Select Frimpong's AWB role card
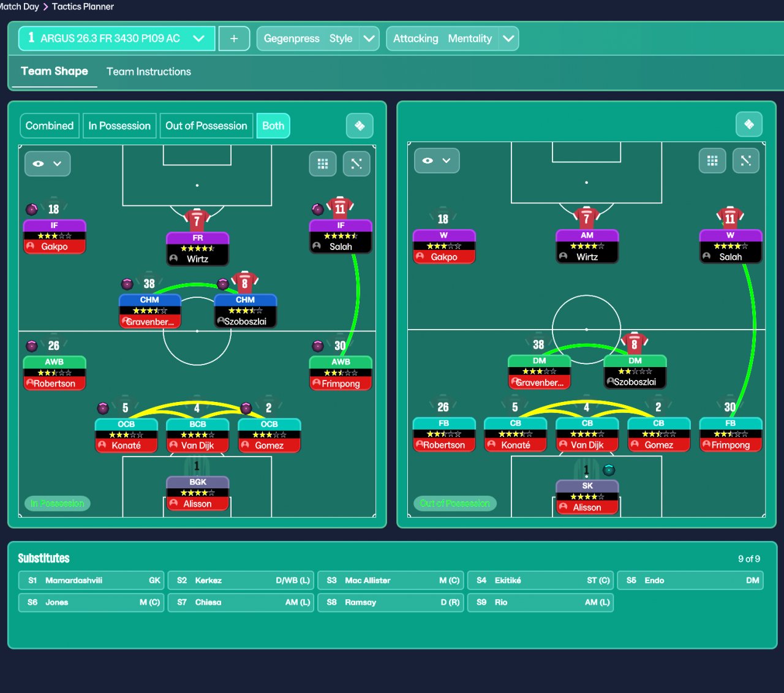 pos(341,373)
